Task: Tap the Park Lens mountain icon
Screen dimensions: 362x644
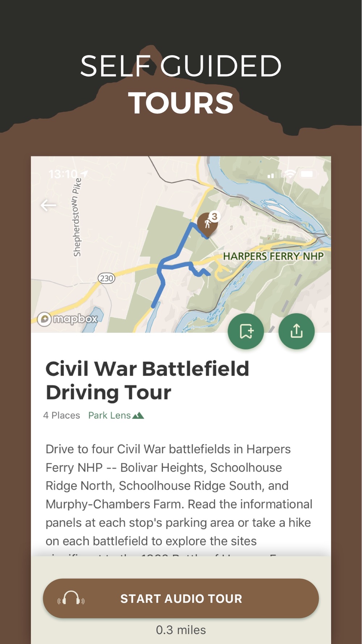Action: (138, 415)
